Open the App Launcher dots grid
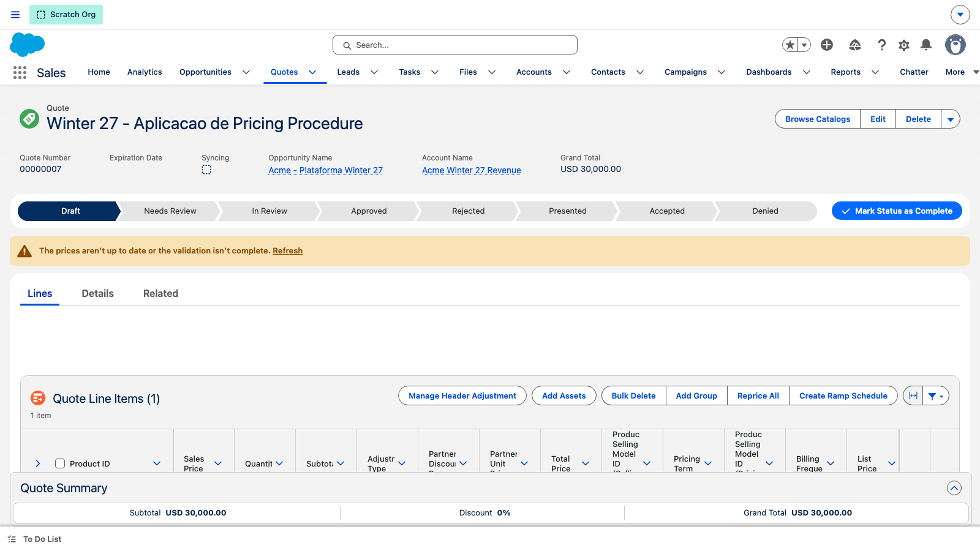The height and width of the screenshot is (551, 980). tap(20, 72)
